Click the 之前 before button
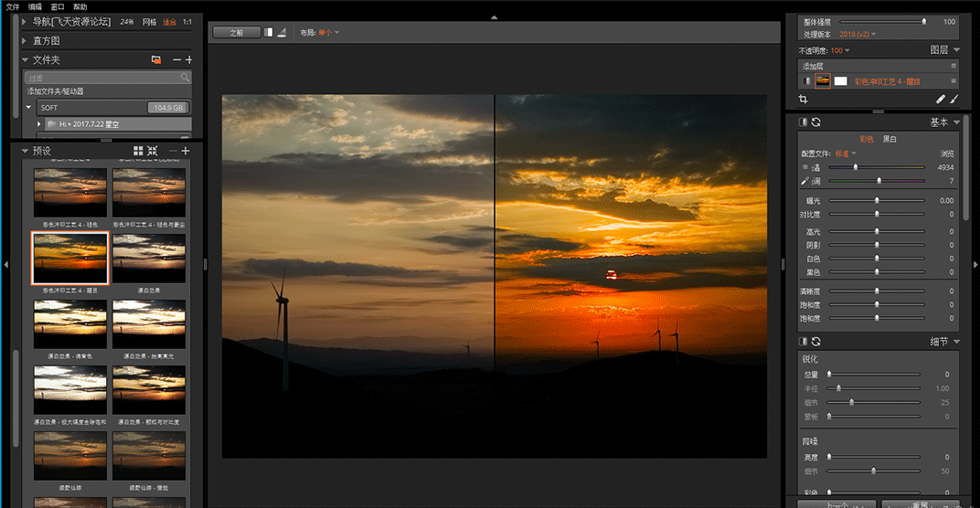 coord(236,33)
